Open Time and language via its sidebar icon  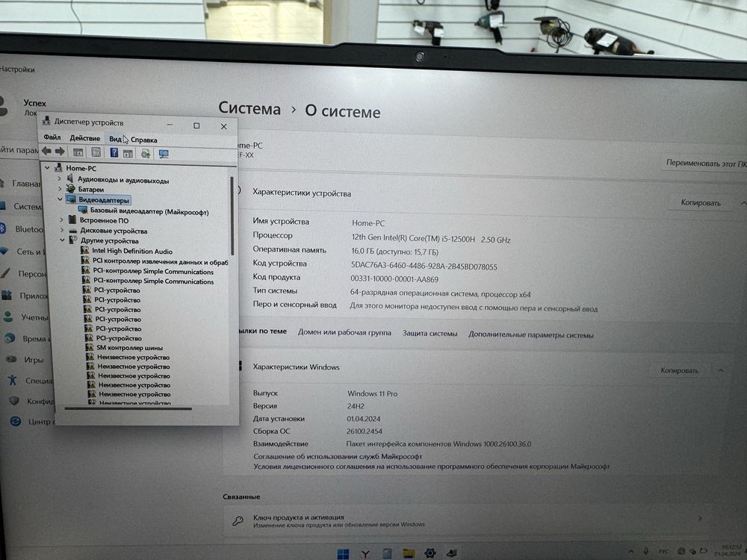click(10, 338)
